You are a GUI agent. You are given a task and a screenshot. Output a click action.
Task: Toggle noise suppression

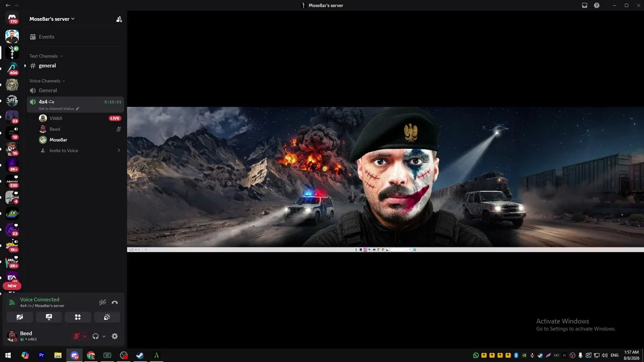pos(103,303)
